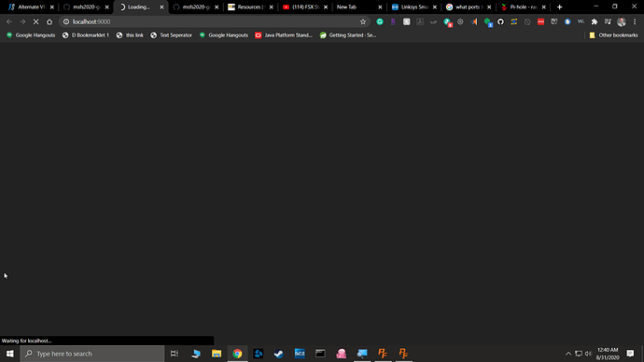Click the site information icon in address bar

click(x=66, y=21)
